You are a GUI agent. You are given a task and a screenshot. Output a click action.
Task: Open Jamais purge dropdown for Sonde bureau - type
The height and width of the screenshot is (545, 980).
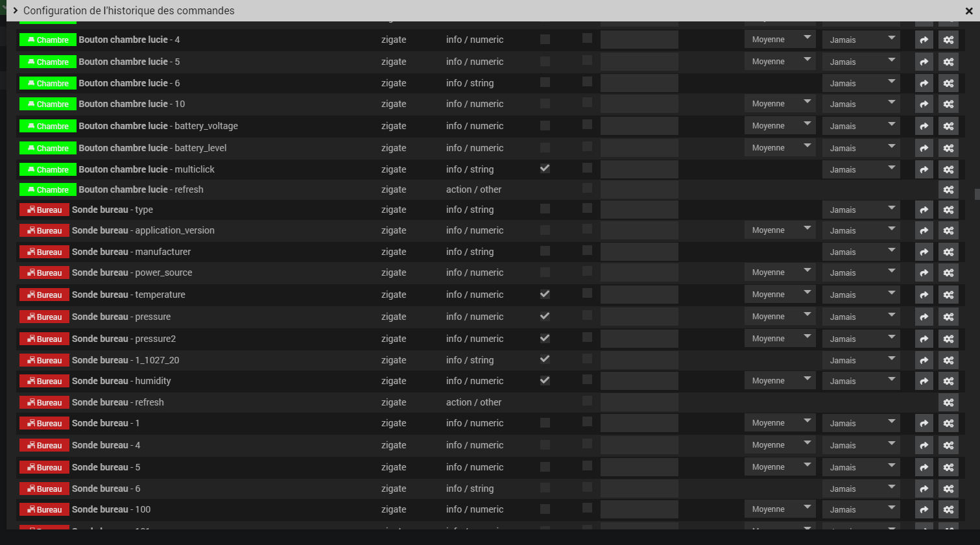tap(861, 210)
